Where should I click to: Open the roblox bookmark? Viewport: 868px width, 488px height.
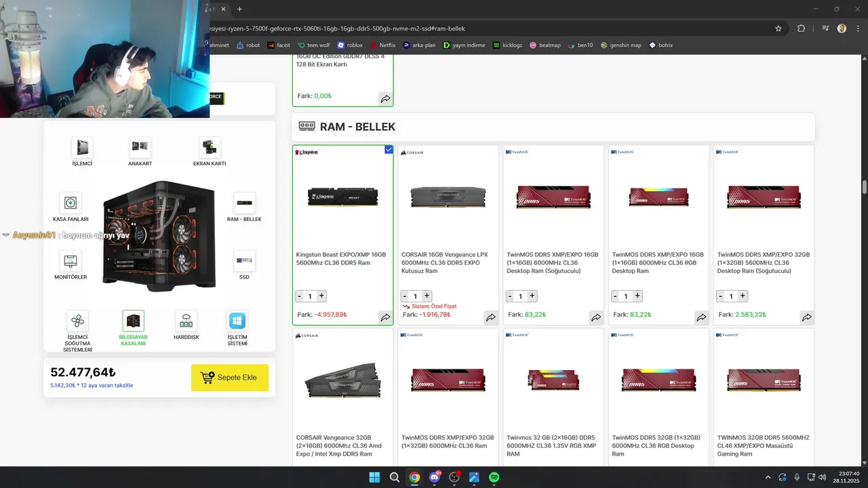click(350, 45)
